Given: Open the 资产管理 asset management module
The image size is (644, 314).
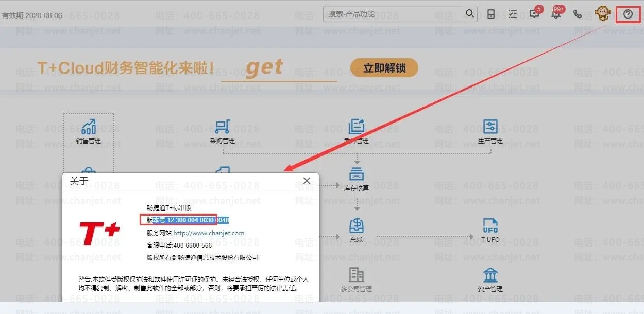Looking at the screenshot, I should point(490,280).
